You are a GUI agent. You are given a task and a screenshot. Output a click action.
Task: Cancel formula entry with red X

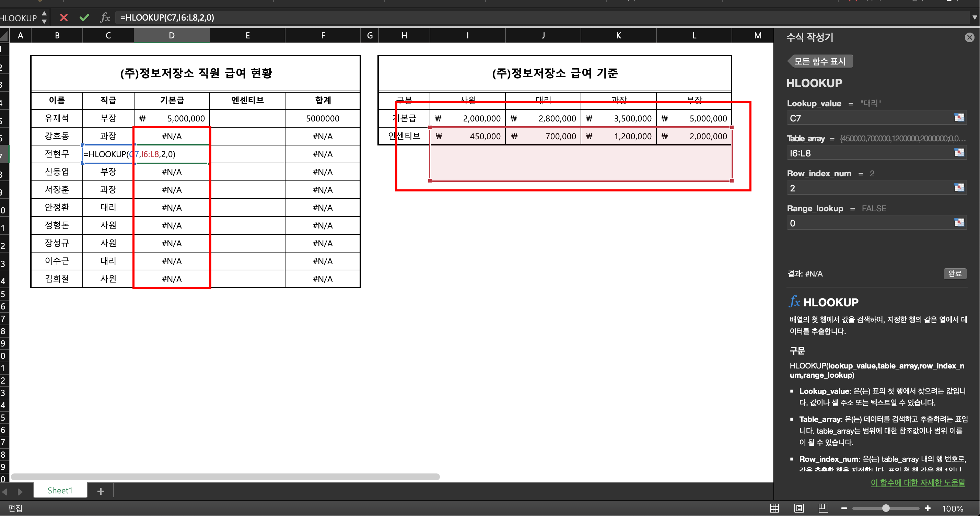[63, 17]
